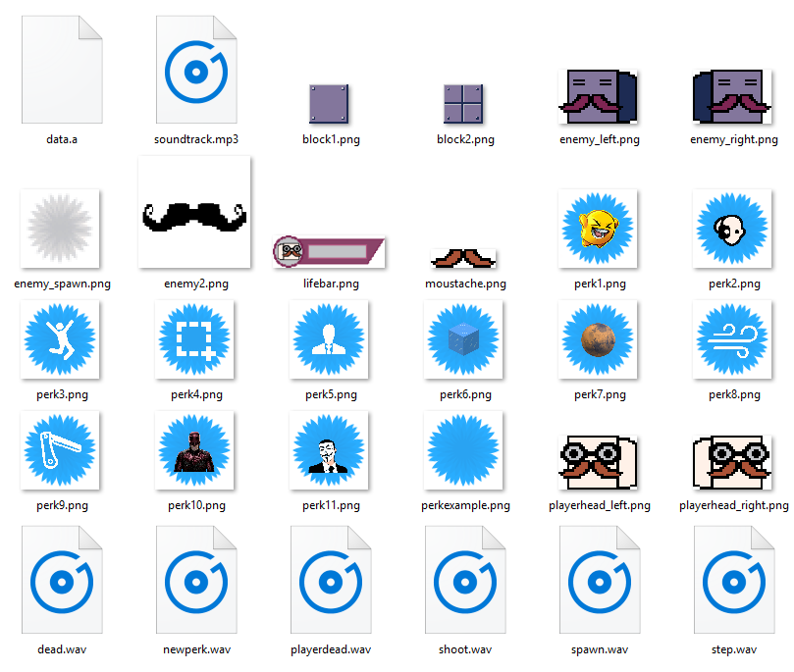Select the moustache.png thumbnail

click(463, 258)
